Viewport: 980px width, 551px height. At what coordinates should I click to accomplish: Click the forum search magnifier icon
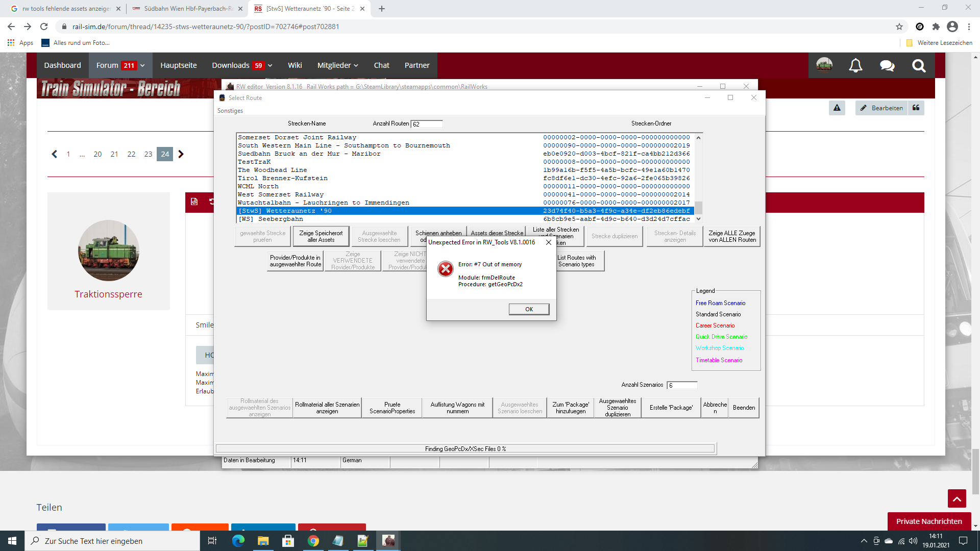click(x=919, y=65)
